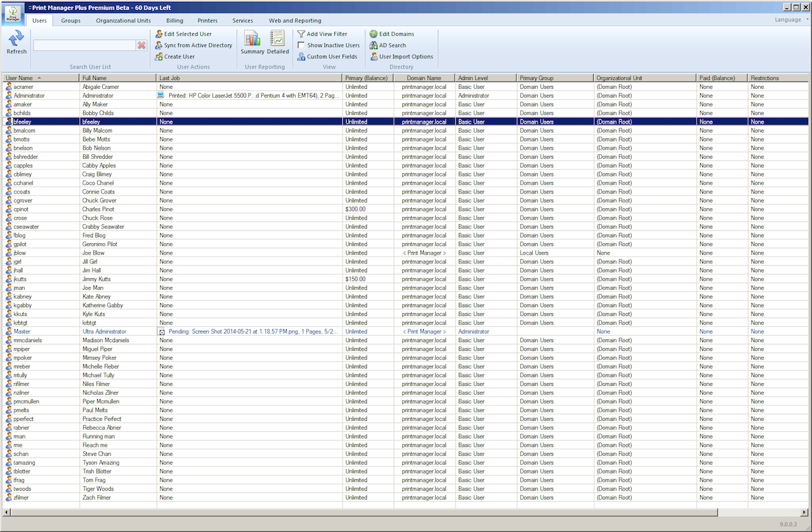Image resolution: width=812 pixels, height=532 pixels.
Task: Switch to the Printers tab
Action: tap(207, 20)
